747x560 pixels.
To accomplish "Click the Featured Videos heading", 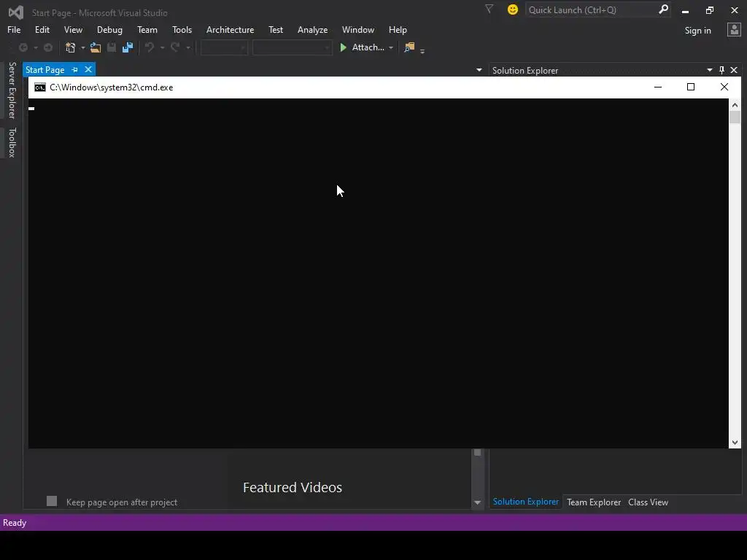I will [x=293, y=488].
